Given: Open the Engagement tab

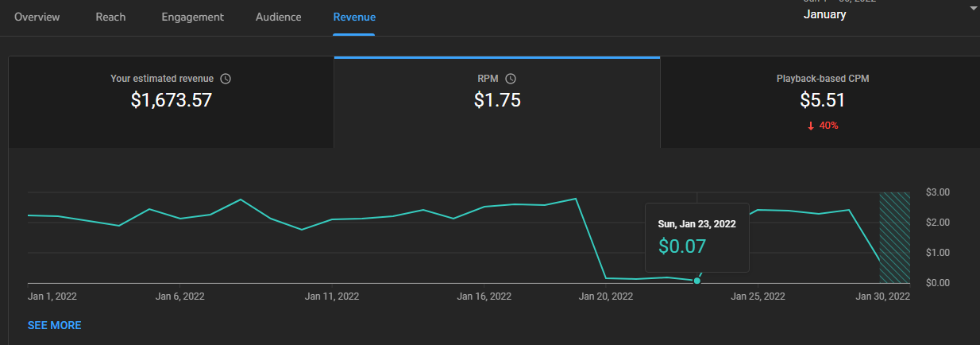Looking at the screenshot, I should (x=192, y=17).
